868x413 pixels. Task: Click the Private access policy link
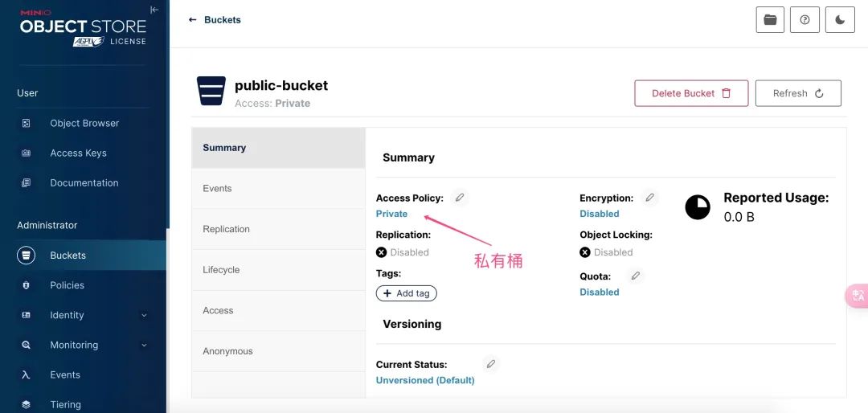click(x=391, y=214)
